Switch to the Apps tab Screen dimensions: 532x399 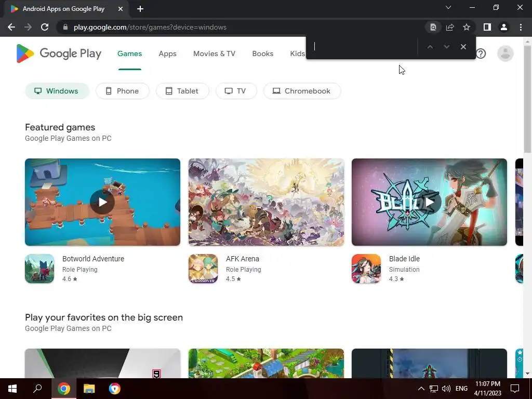point(168,54)
